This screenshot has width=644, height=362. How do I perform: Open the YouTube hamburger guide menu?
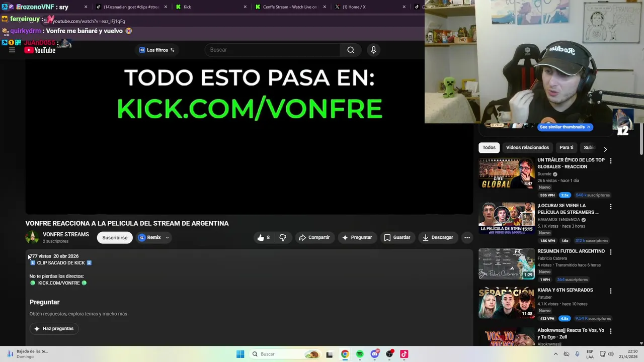[12, 50]
